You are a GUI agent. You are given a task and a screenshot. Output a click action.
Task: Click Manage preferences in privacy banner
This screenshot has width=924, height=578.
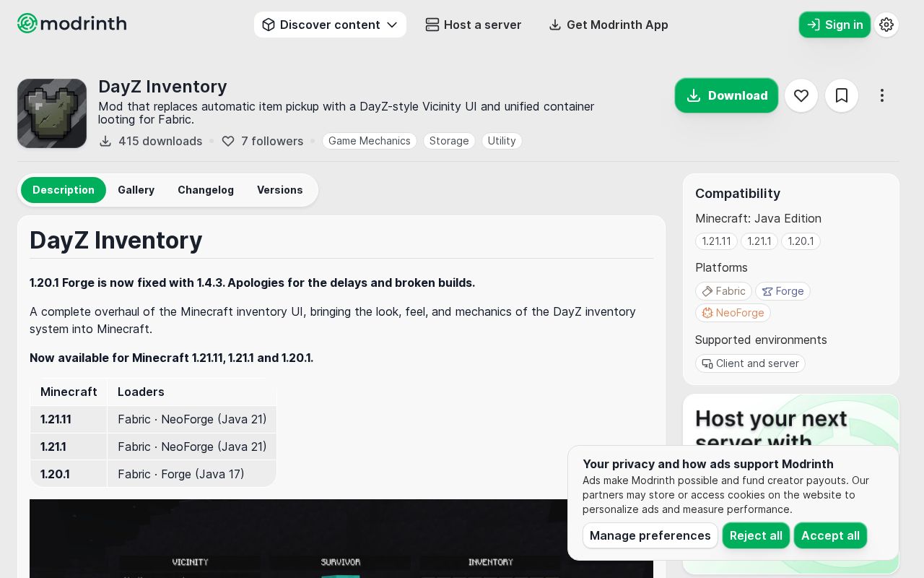650,535
